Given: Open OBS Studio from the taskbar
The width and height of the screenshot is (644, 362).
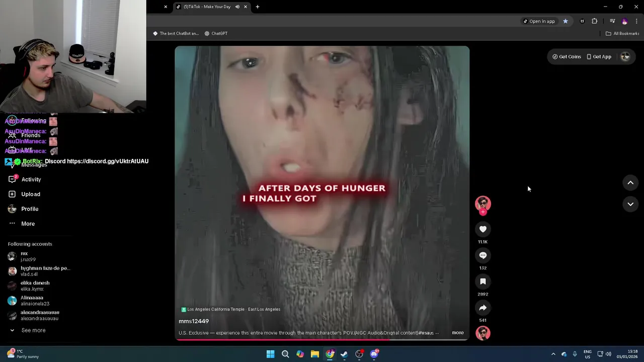Looking at the screenshot, I should (x=359, y=354).
